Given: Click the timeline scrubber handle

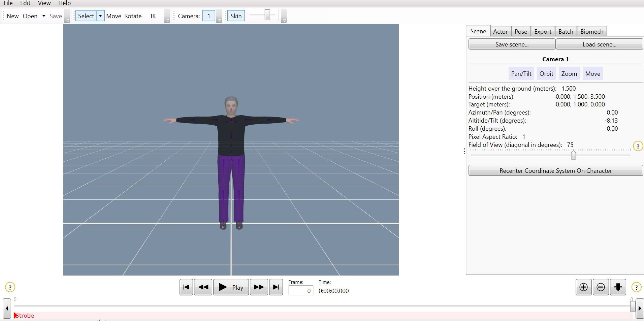Looking at the screenshot, I should [633, 306].
